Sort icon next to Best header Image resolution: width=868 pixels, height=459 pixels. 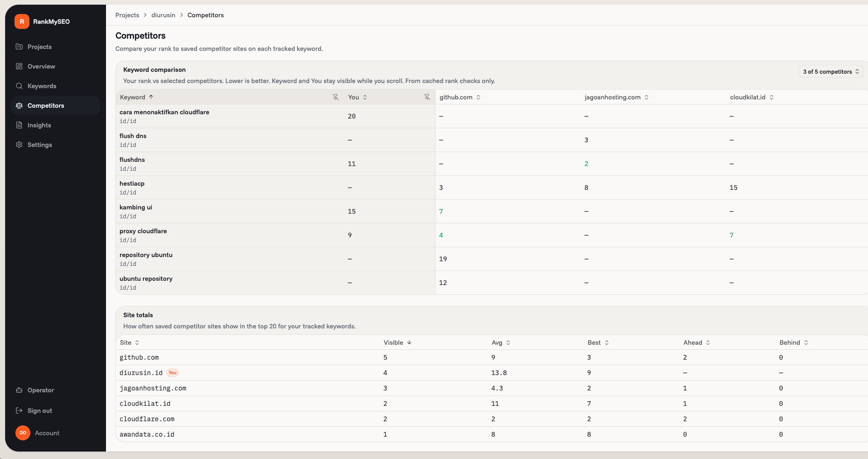(607, 342)
